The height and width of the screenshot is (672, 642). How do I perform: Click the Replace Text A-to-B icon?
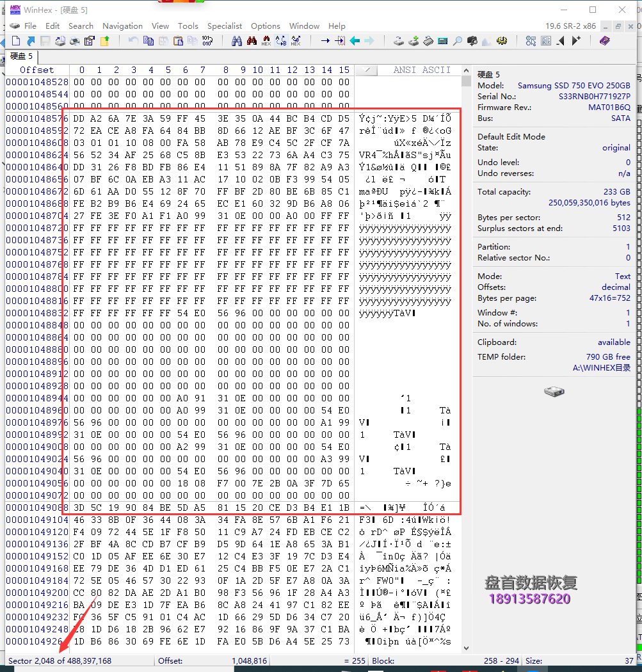coord(281,41)
